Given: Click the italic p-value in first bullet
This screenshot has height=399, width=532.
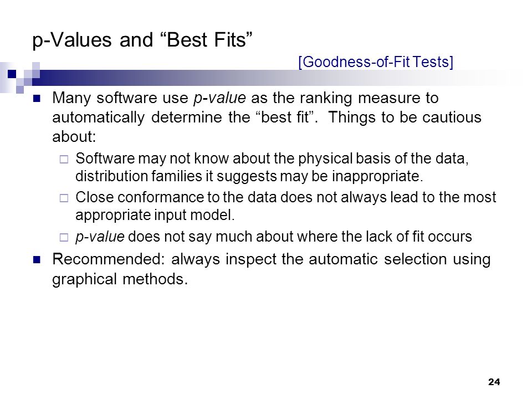Looking at the screenshot, I should point(219,99).
